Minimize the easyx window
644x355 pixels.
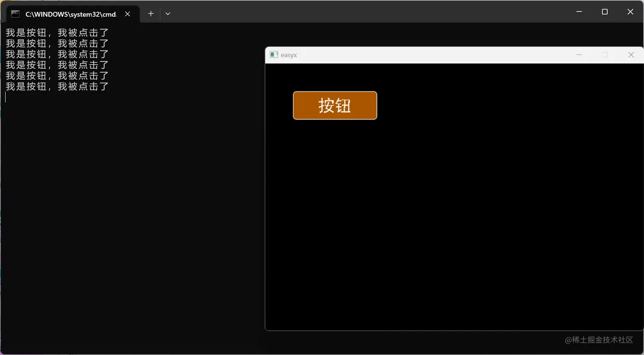[x=579, y=54]
